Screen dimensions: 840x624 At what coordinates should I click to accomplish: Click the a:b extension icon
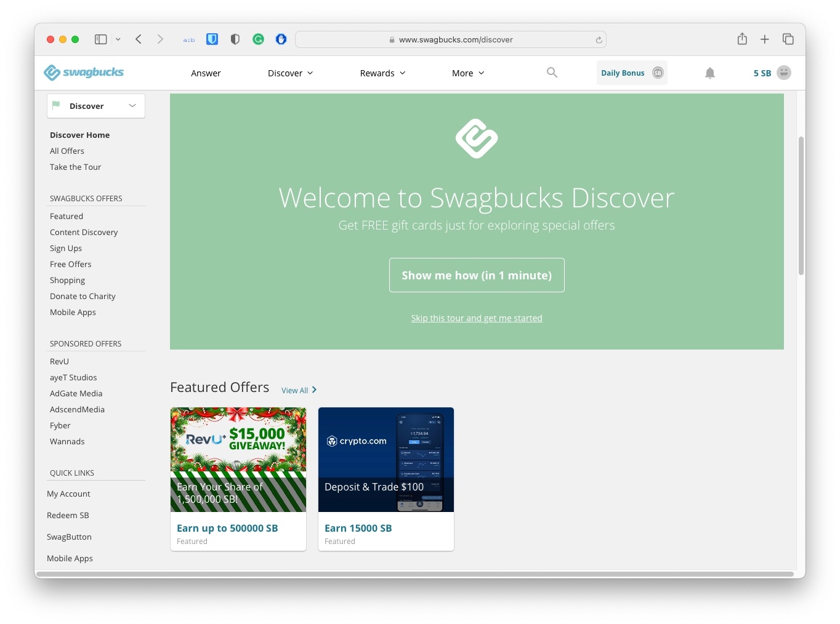pos(189,40)
